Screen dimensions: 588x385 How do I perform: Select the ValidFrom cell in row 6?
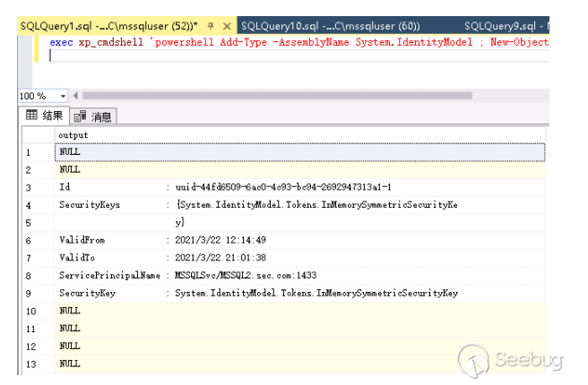tap(299, 241)
